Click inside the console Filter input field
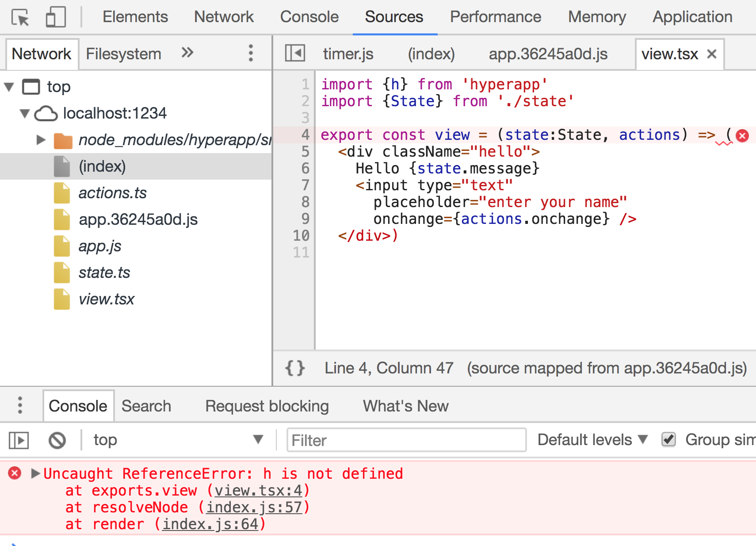 click(x=406, y=439)
